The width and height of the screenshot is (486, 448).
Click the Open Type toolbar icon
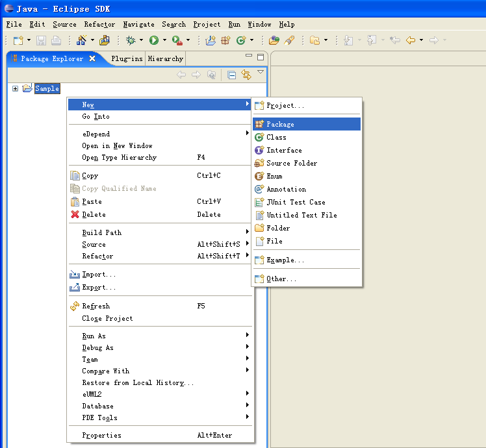tap(274, 40)
